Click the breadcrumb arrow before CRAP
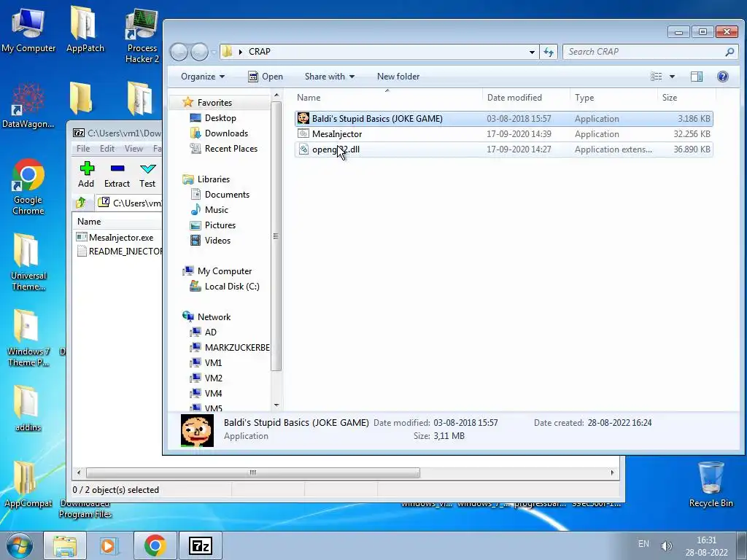 pos(240,52)
